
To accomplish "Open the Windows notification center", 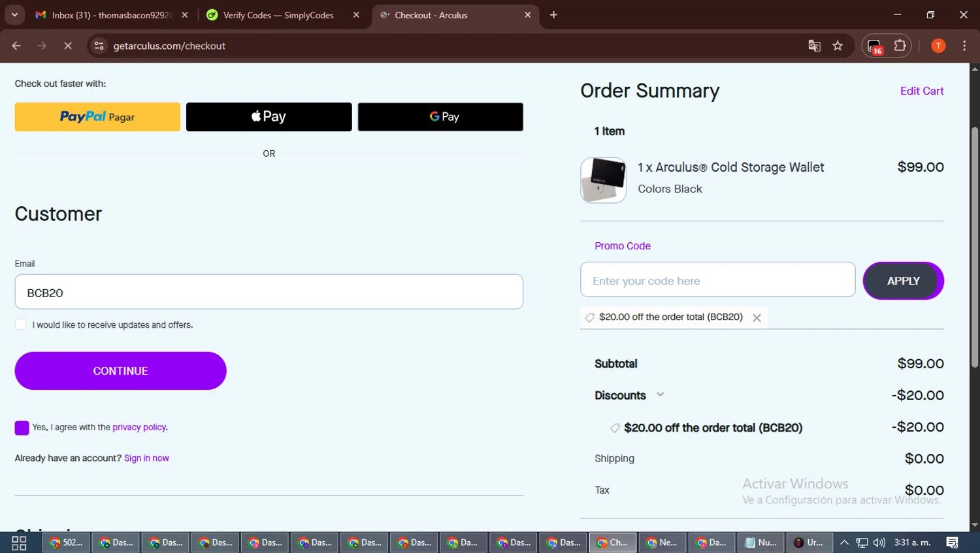I will pyautogui.click(x=953, y=543).
